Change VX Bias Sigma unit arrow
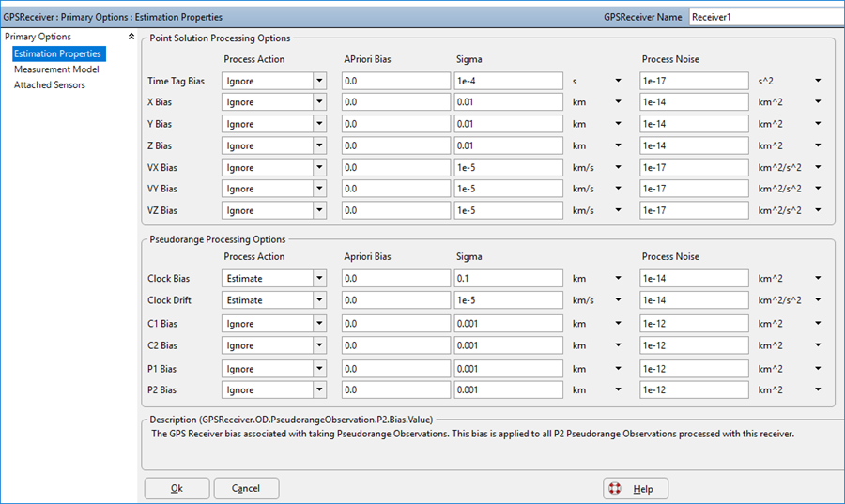The image size is (845, 504). click(x=618, y=167)
